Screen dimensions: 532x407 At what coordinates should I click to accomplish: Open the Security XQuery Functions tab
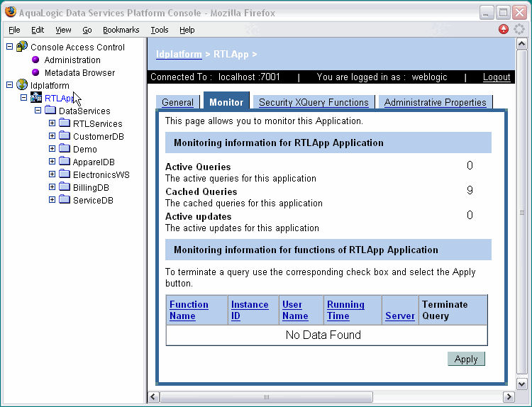tap(314, 102)
